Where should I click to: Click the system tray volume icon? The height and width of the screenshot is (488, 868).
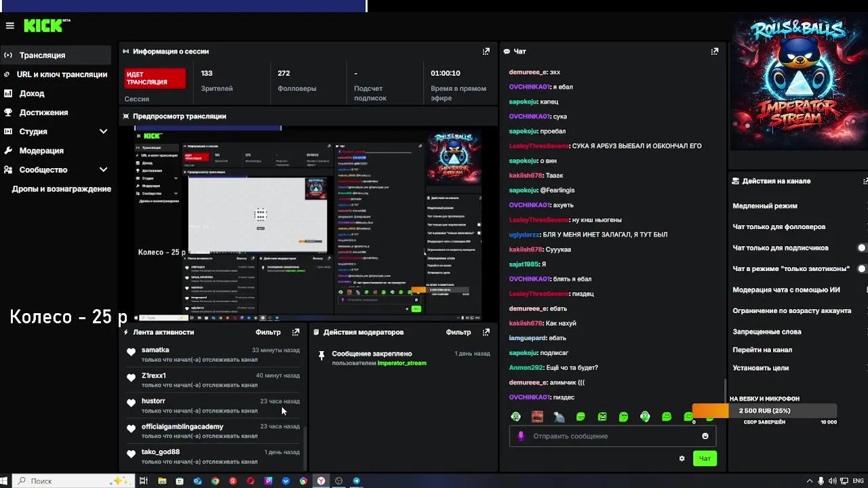(833, 481)
